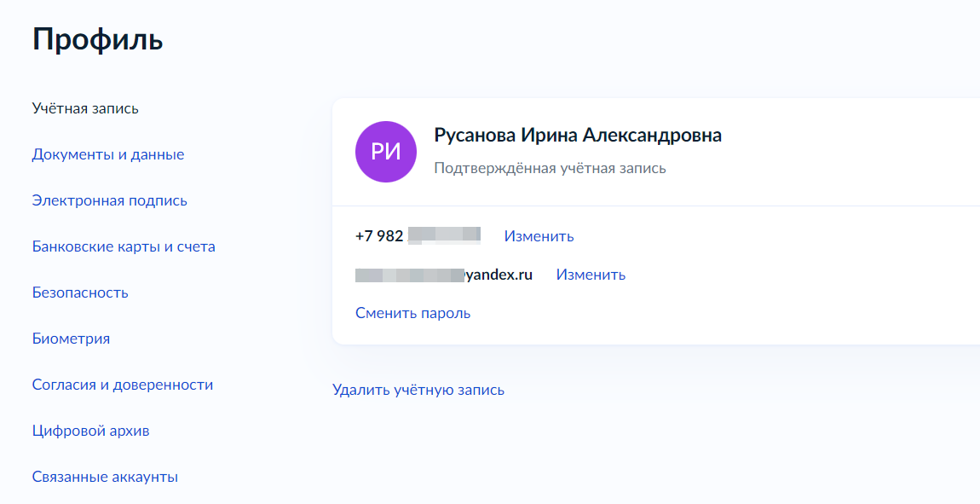Open the Документы и данные section
The image size is (980, 504).
tap(107, 154)
